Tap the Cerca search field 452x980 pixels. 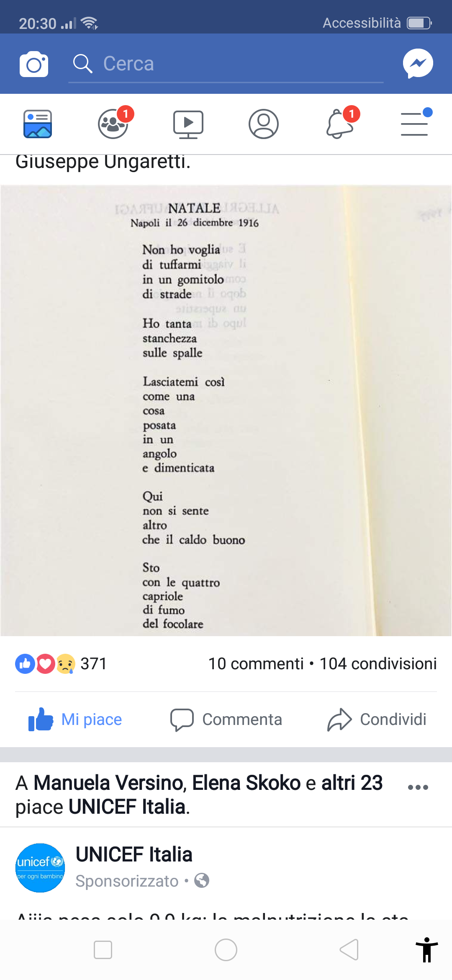[x=226, y=64]
